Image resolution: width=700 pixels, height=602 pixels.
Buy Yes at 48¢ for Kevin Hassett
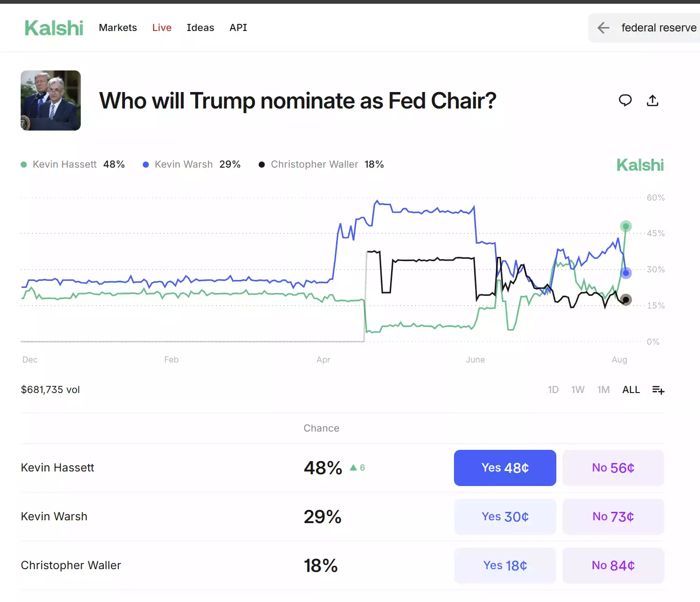pyautogui.click(x=505, y=468)
